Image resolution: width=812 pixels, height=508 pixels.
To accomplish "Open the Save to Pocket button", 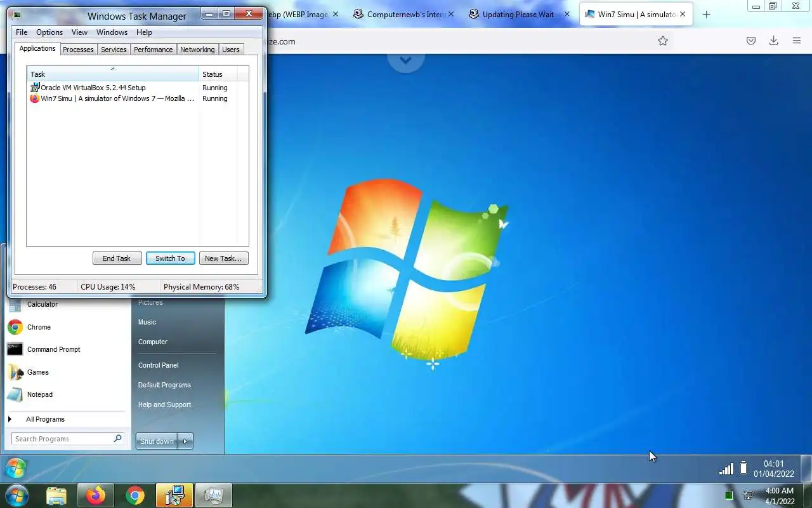I will [750, 41].
